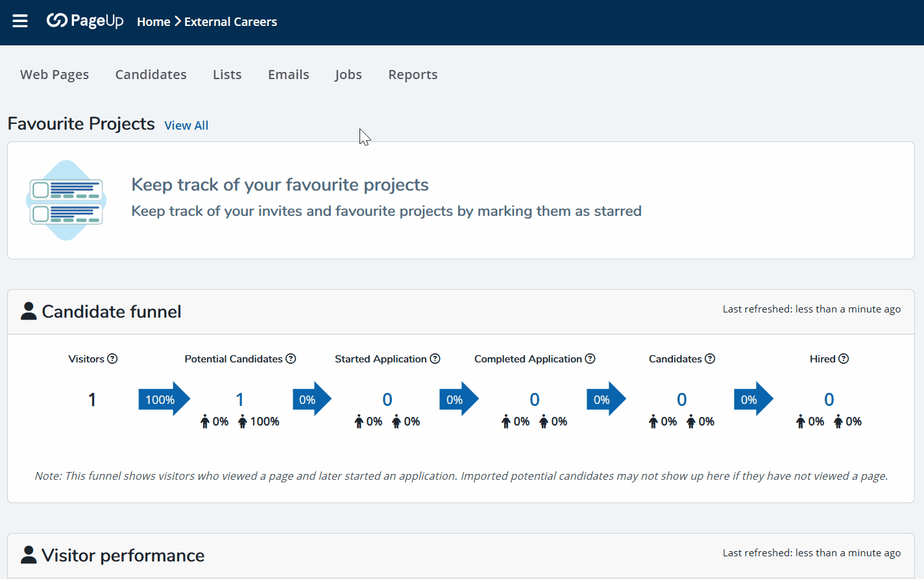
Task: Click View All favourite projects link
Action: pos(186,126)
